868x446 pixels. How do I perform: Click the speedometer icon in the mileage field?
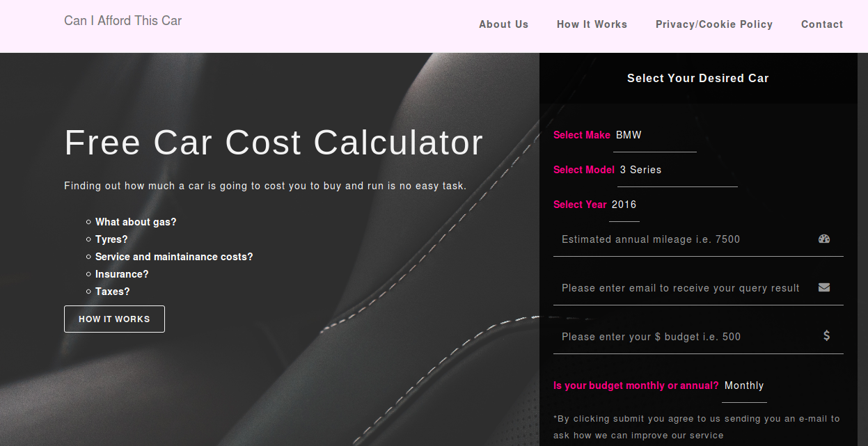click(x=824, y=239)
